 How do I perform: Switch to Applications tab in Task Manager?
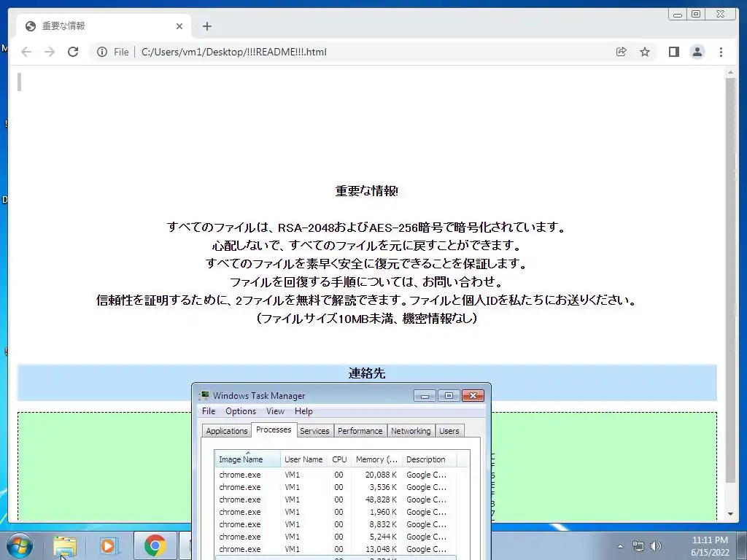pyautogui.click(x=227, y=431)
